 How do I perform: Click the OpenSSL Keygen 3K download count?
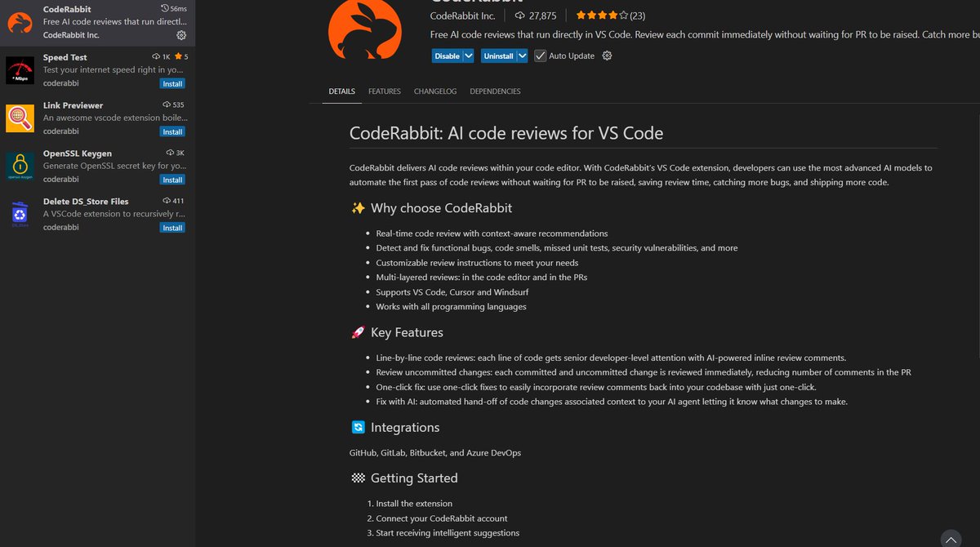tap(176, 153)
